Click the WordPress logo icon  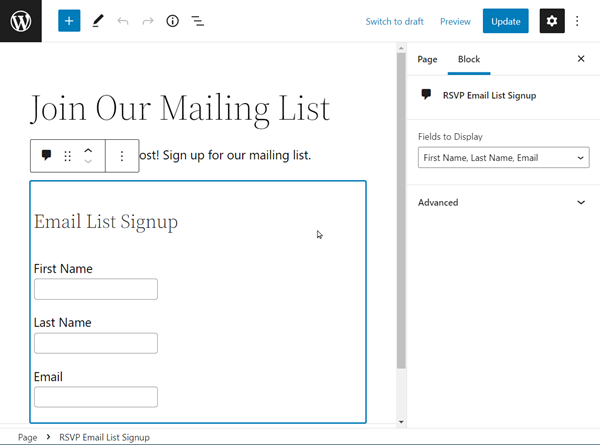click(x=21, y=21)
